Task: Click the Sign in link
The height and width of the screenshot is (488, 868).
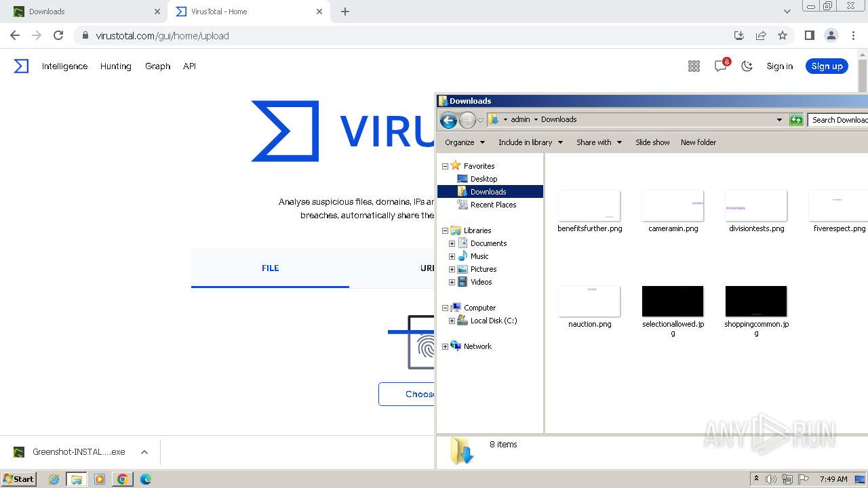Action: tap(780, 66)
